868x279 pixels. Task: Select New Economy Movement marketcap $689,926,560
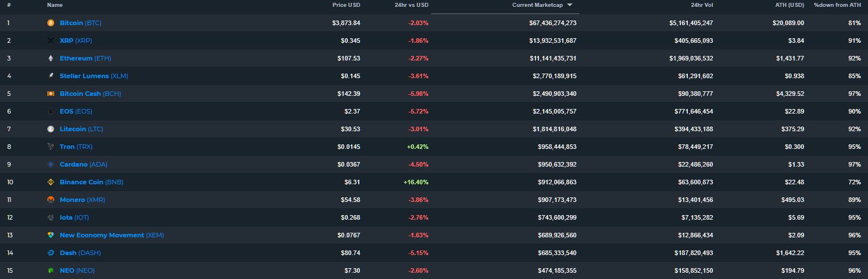point(556,235)
